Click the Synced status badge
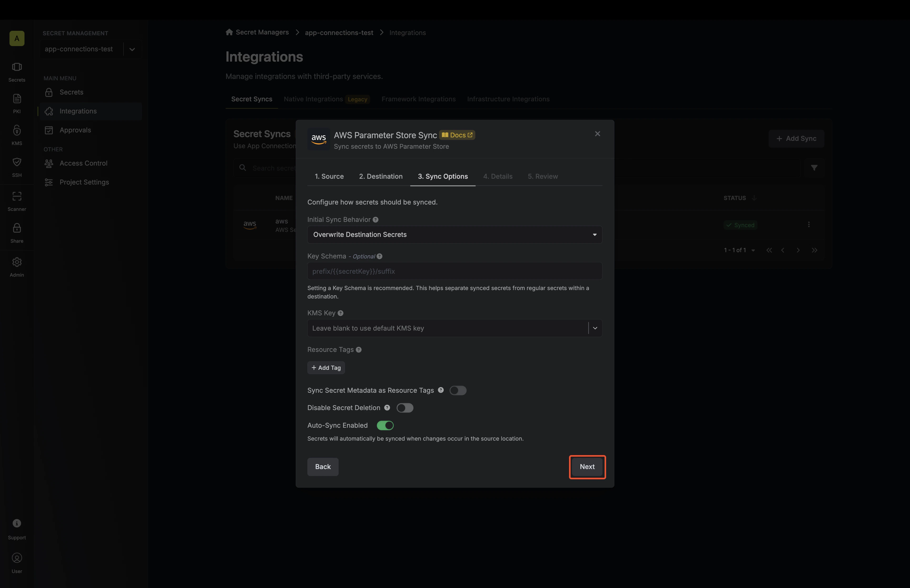 click(x=740, y=225)
